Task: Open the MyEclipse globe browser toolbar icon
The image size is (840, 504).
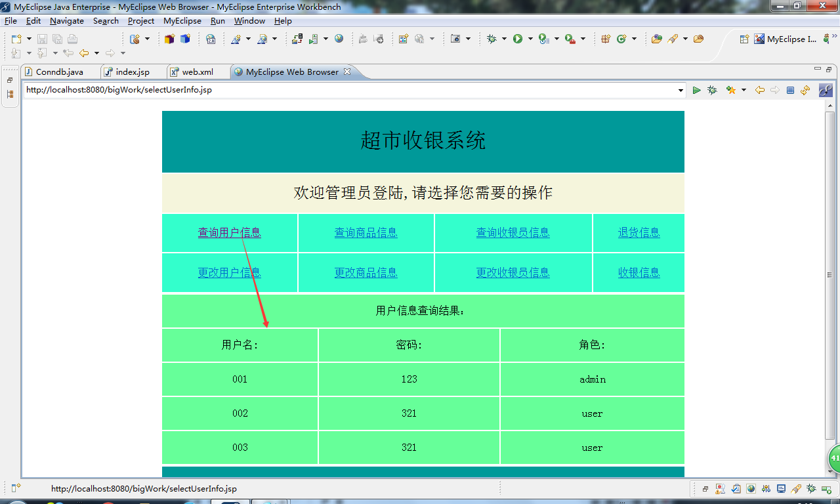Action: pos(339,39)
